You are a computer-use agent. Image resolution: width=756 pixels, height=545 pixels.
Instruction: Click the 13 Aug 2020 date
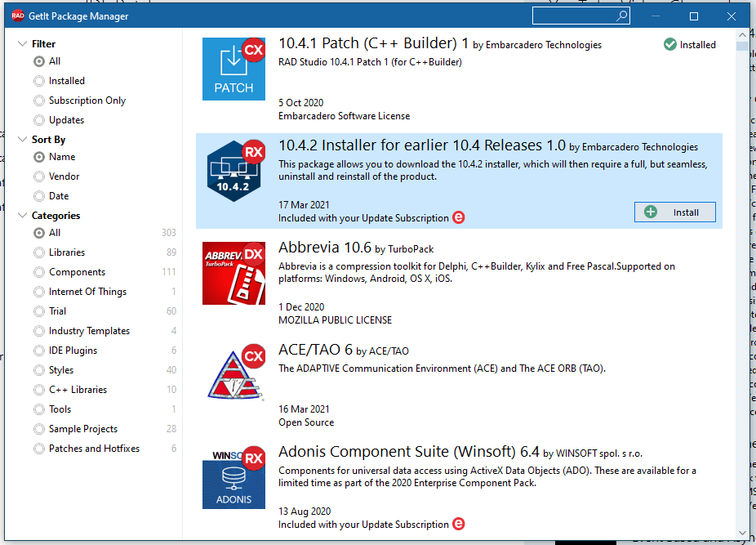point(305,511)
